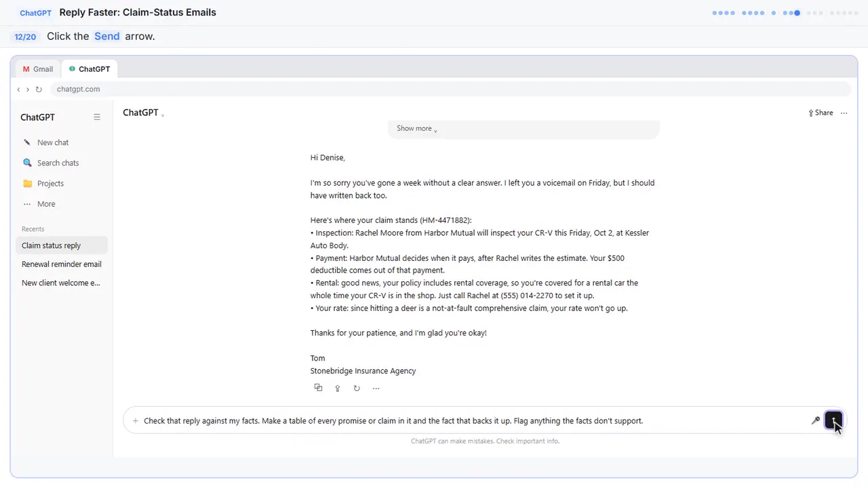Click the Search chats magnifier icon
This screenshot has height=488, width=868.
click(27, 163)
